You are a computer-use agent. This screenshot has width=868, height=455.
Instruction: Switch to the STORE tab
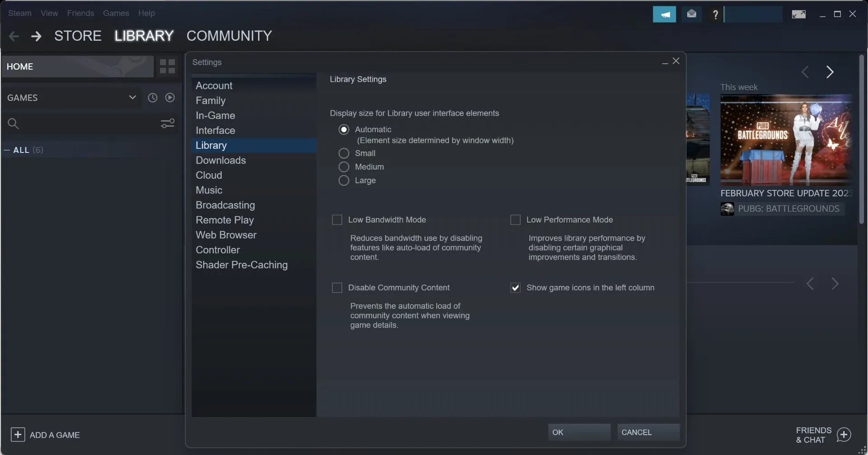coord(77,35)
